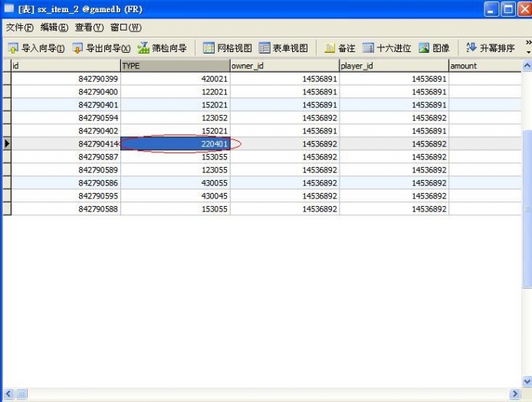532x402 pixels.
Task: Select TYPE cell 430045
Action: (176, 196)
